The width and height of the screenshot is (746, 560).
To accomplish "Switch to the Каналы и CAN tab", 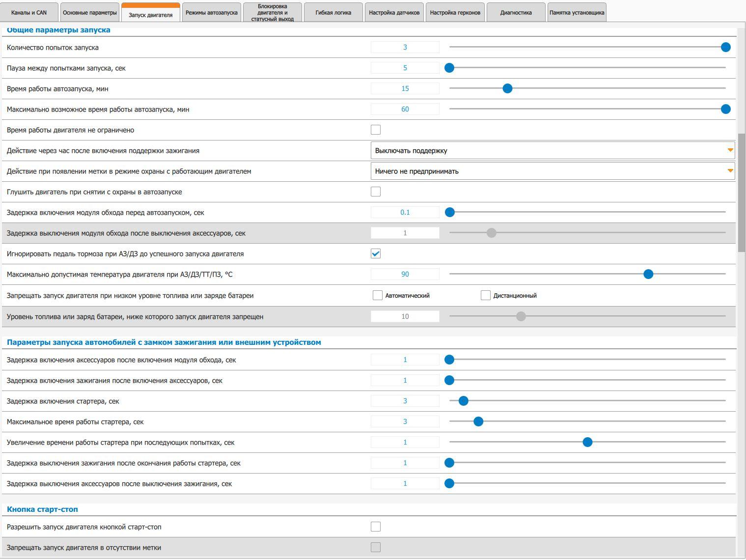I will point(29,12).
